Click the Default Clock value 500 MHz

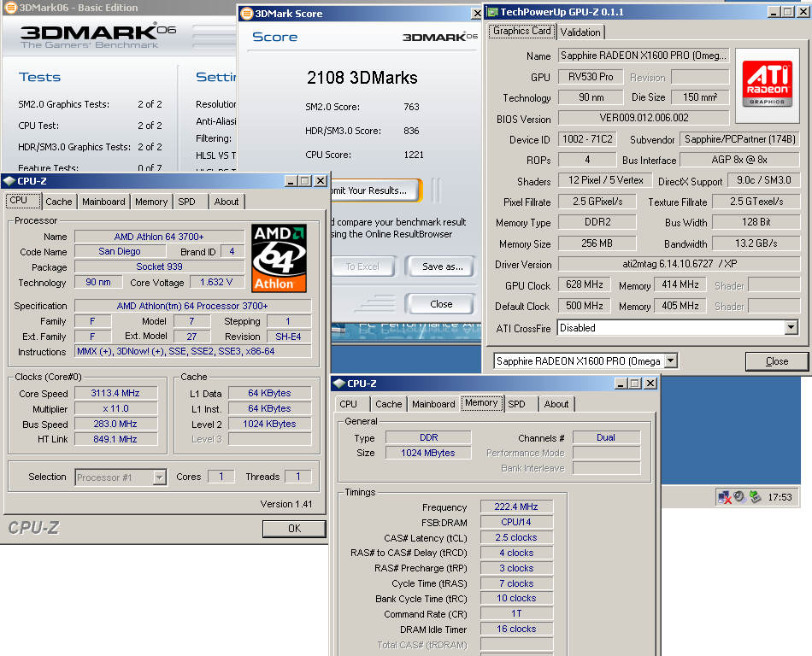[584, 306]
